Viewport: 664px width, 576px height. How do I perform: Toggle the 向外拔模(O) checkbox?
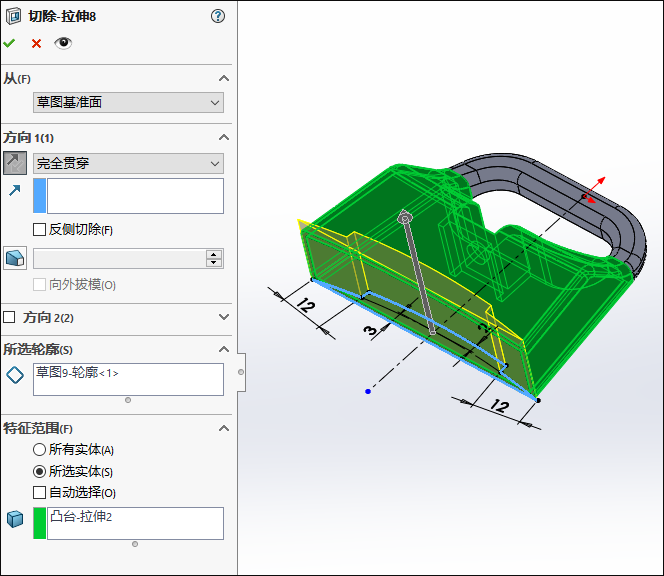pyautogui.click(x=39, y=284)
